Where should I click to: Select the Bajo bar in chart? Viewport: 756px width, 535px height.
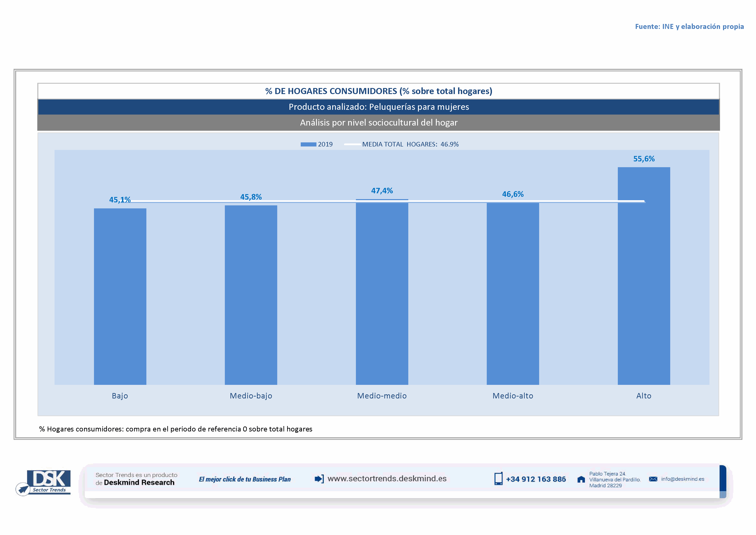(x=120, y=296)
